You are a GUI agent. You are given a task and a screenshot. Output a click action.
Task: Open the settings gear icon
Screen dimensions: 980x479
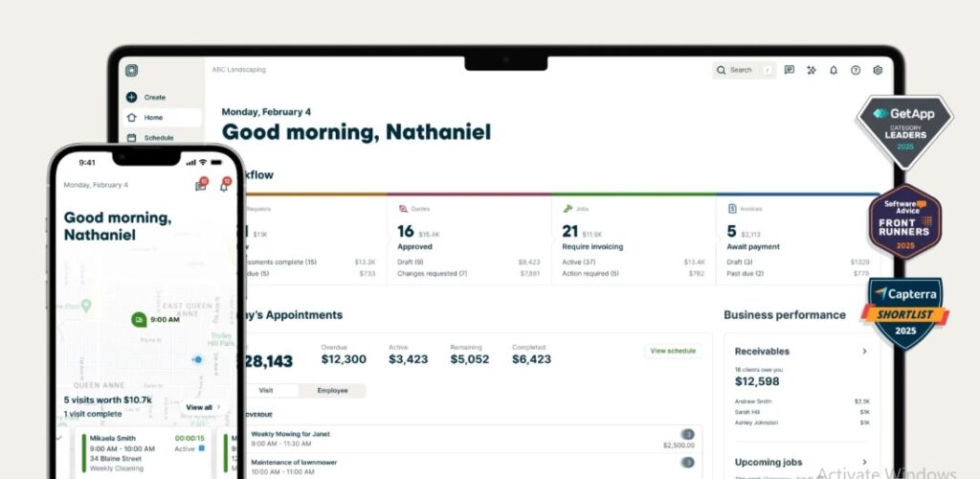pyautogui.click(x=877, y=70)
